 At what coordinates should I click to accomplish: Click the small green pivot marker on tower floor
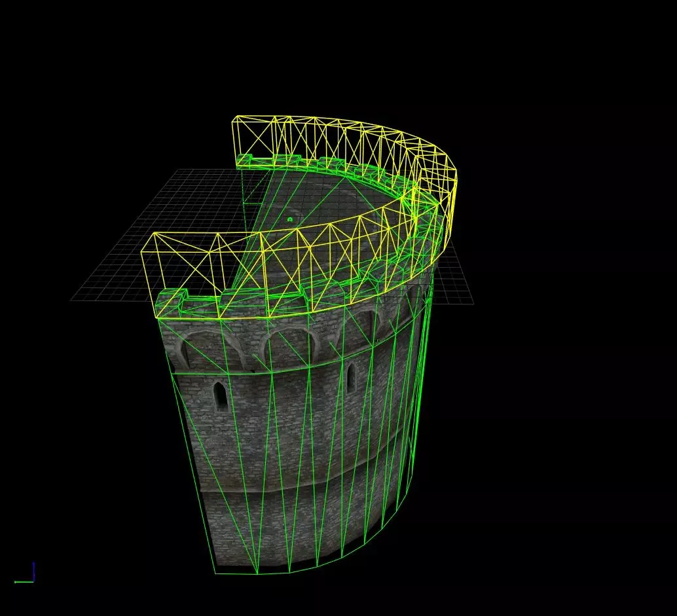click(x=290, y=219)
